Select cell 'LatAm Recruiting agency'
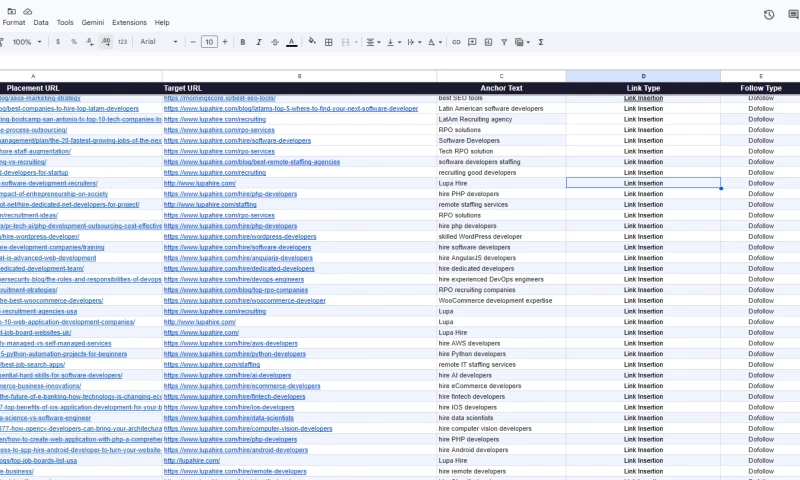This screenshot has width=800, height=480. (502, 119)
